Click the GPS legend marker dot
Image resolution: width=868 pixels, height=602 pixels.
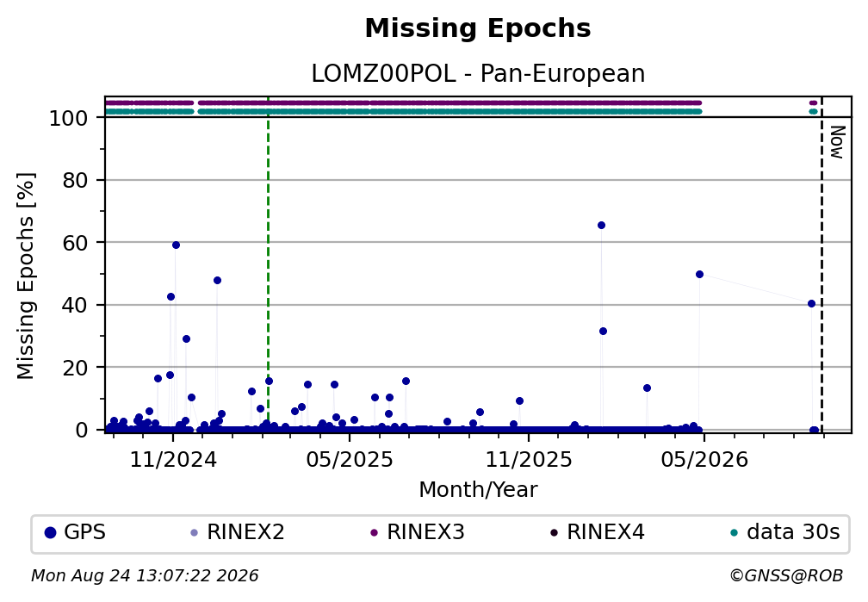[50, 533]
